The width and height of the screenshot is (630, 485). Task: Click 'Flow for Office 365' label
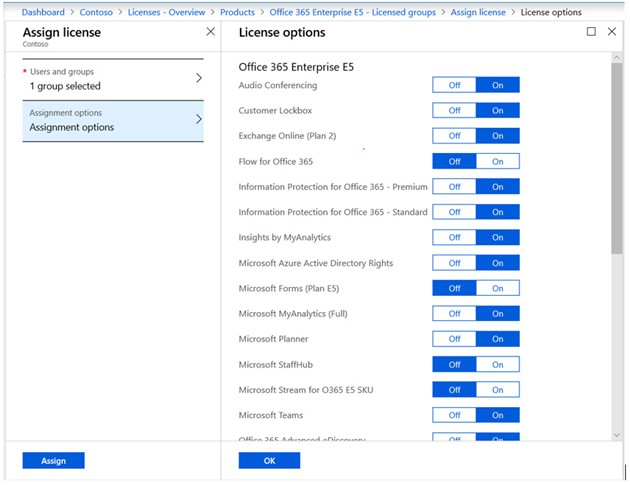276,162
